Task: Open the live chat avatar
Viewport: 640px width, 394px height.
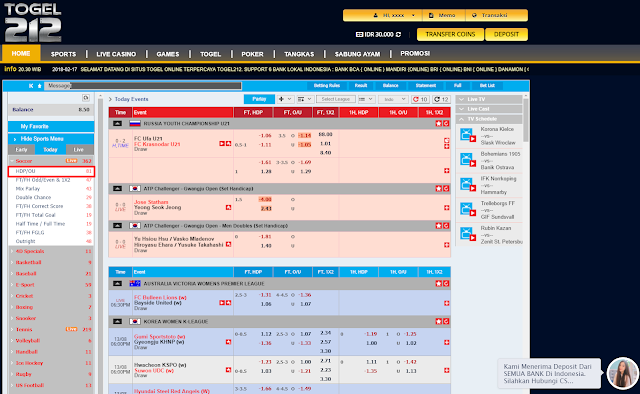Action: [622, 373]
